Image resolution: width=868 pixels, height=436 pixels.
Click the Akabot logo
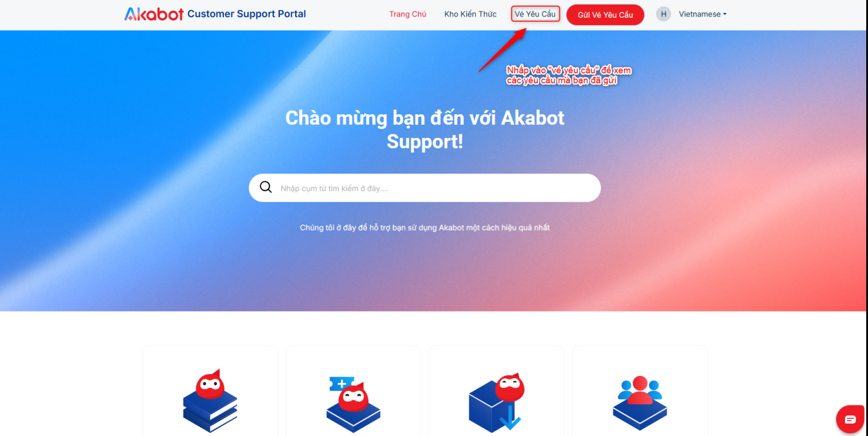click(x=154, y=14)
